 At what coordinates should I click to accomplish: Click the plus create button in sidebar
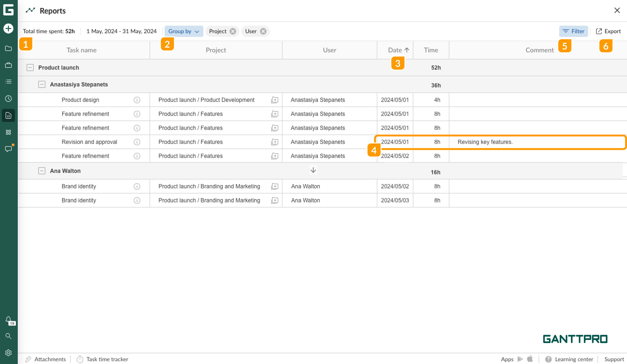tap(8, 28)
